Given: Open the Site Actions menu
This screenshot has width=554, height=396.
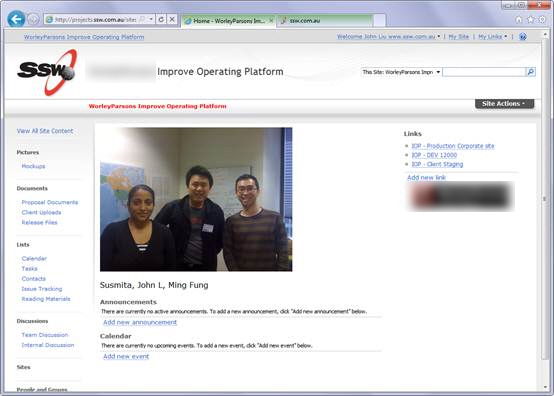Looking at the screenshot, I should pos(504,104).
